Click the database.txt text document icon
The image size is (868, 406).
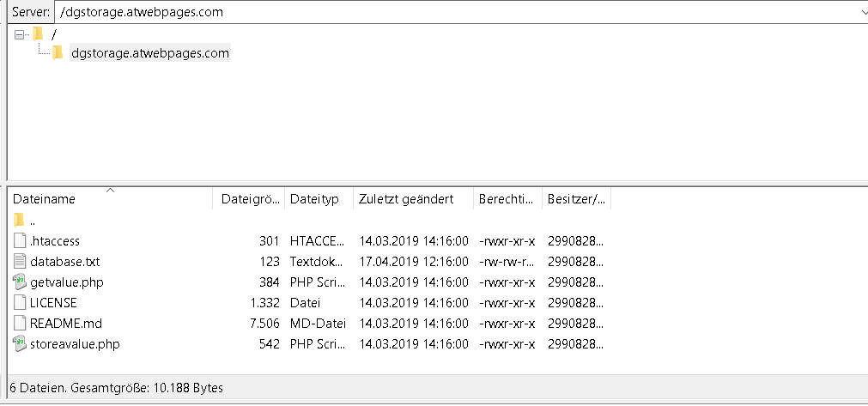click(20, 261)
